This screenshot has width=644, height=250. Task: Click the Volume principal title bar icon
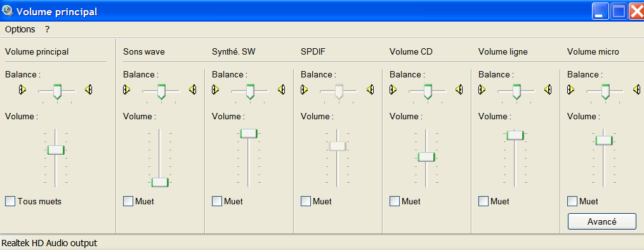click(x=7, y=11)
